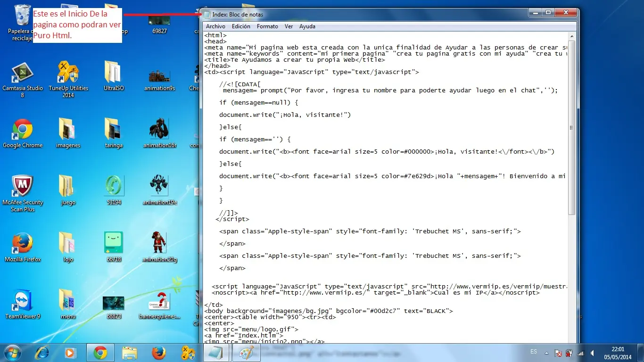Select the TuneUp Utilities 2014 desktop shortcut
The image size is (644, 362).
(x=68, y=80)
